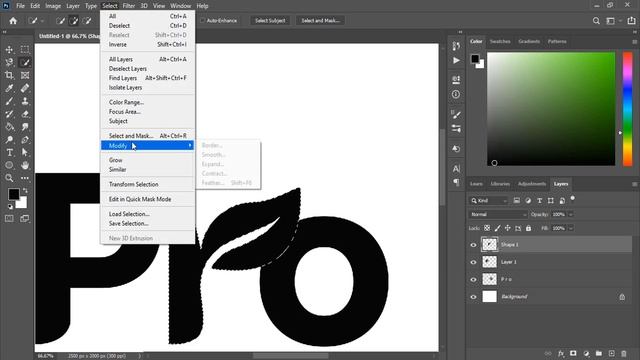
Task: Switch to the Swatches tab
Action: coord(500,42)
